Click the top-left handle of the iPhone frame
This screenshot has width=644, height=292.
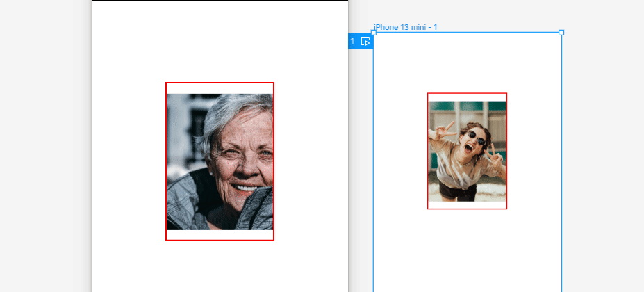(374, 33)
